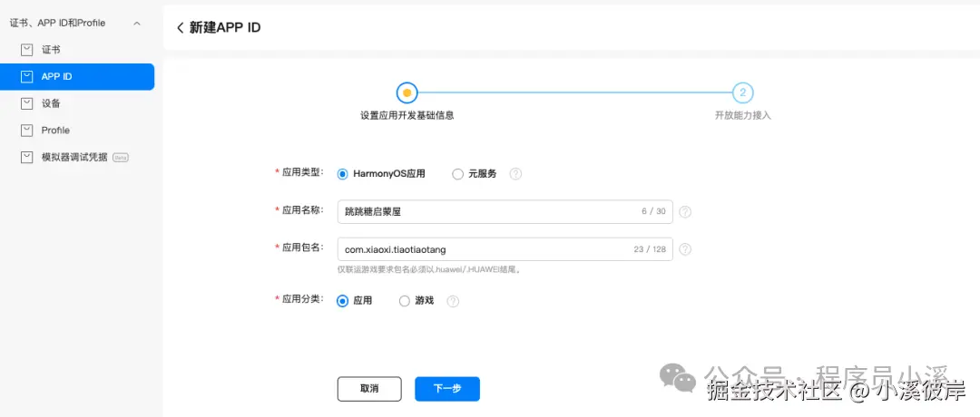Select the 元服务 radio button
This screenshot has width=980, height=417.
click(x=458, y=174)
